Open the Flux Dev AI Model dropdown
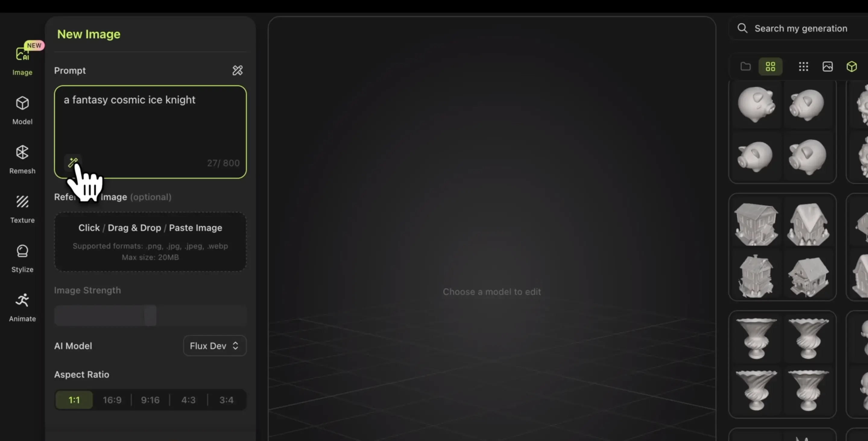Viewport: 868px width, 441px height. 214,346
